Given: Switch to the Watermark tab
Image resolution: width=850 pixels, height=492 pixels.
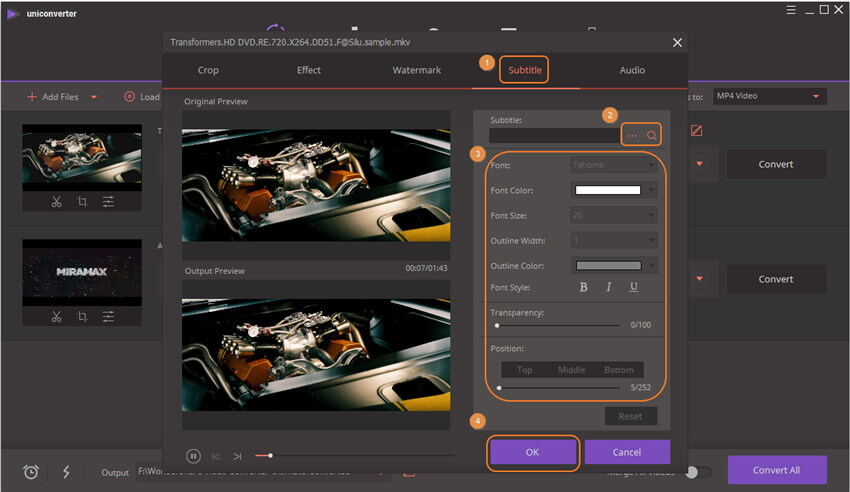Looking at the screenshot, I should [416, 70].
